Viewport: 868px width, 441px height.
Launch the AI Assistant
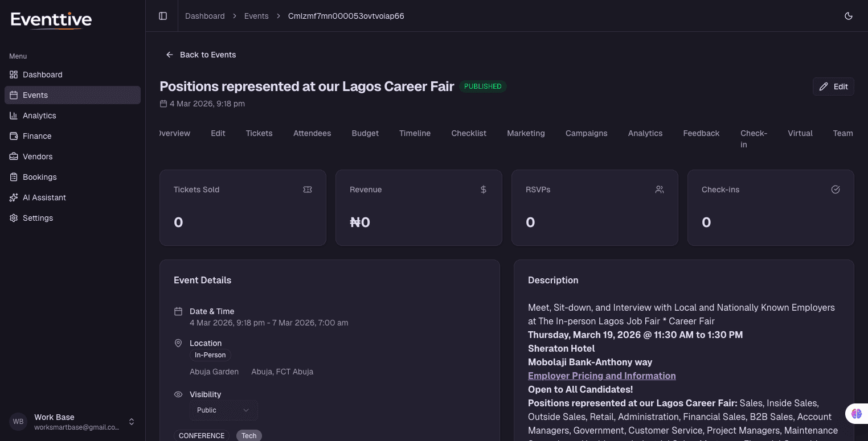pos(44,197)
